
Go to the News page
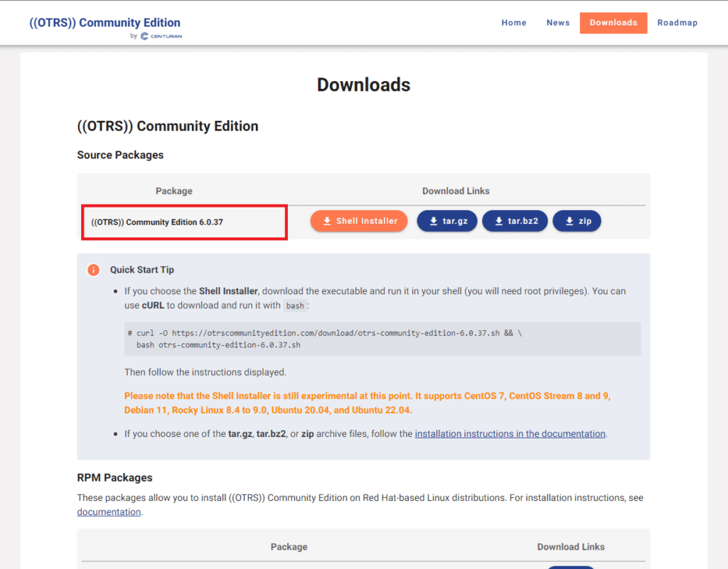pyautogui.click(x=558, y=23)
